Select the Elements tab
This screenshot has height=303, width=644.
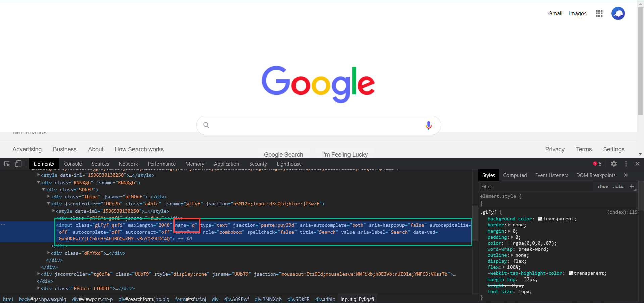point(44,164)
